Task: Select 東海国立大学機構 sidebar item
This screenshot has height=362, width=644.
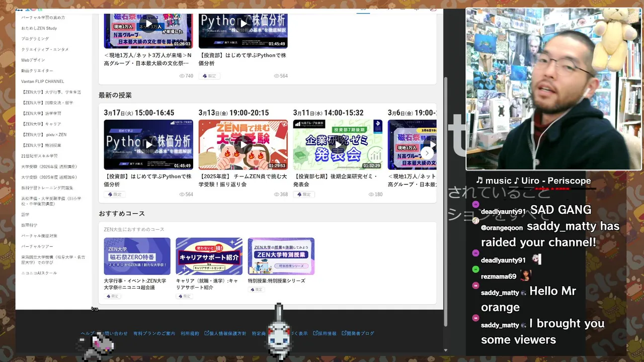Action: point(53,259)
